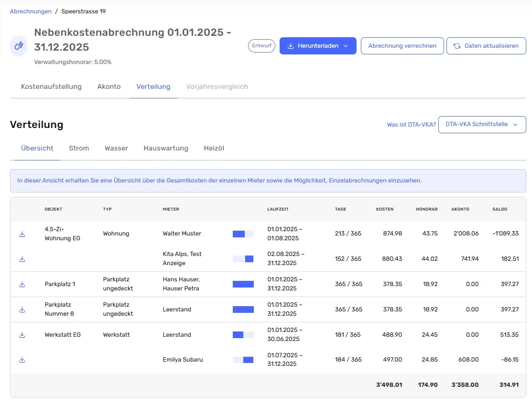
Task: Download statement for Werkstatt EG Leerstand row
Action: coord(22,335)
